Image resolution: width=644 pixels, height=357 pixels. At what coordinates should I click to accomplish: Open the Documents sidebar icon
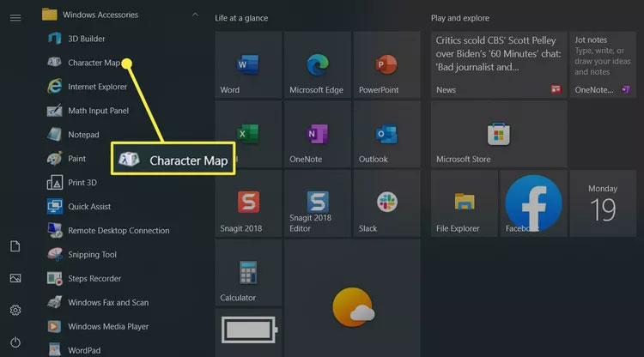click(x=15, y=246)
